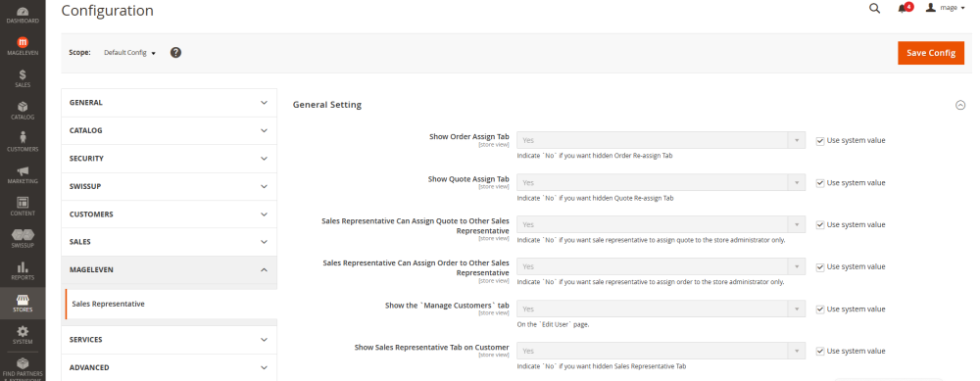
Task: Click the search magnifier icon
Action: point(874,8)
